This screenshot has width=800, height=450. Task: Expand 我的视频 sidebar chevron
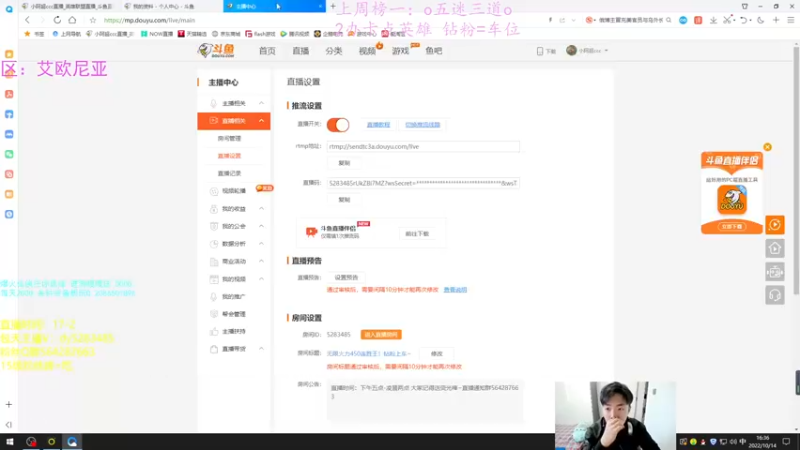(x=261, y=279)
